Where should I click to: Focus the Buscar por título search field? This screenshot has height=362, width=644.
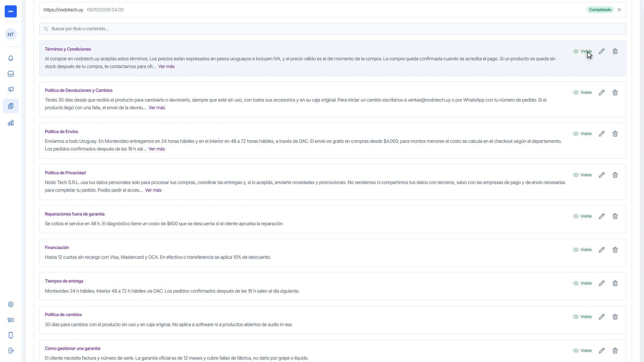point(333,29)
